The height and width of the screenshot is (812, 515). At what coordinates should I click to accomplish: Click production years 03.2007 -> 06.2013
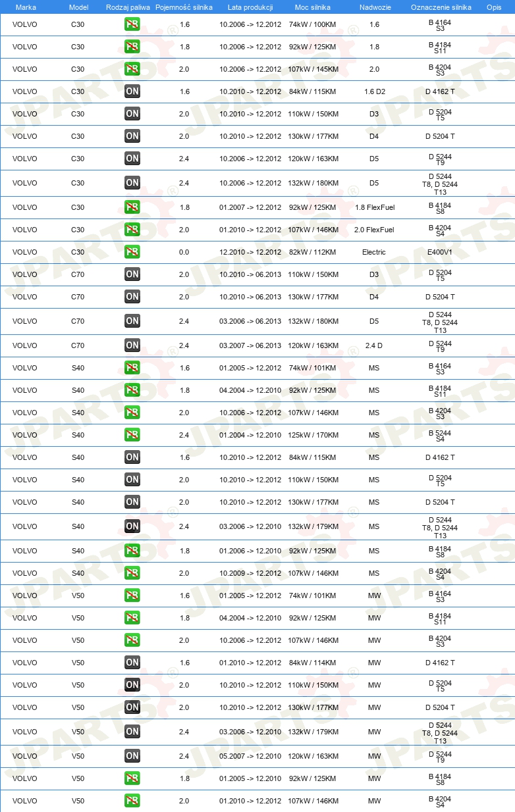click(x=250, y=345)
